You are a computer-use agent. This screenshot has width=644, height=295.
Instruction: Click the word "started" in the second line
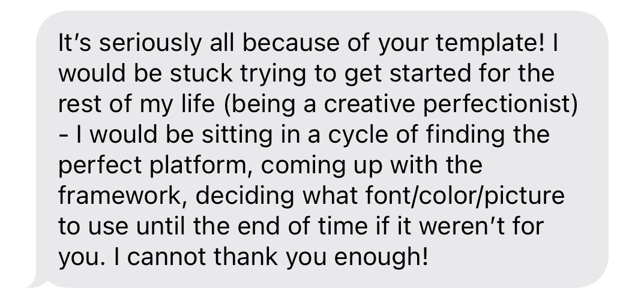430,74
